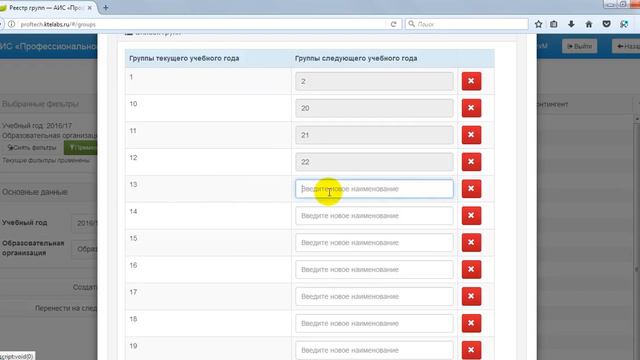640x360 pixels.
Task: Remove group 17 row with red X
Action: click(471, 296)
